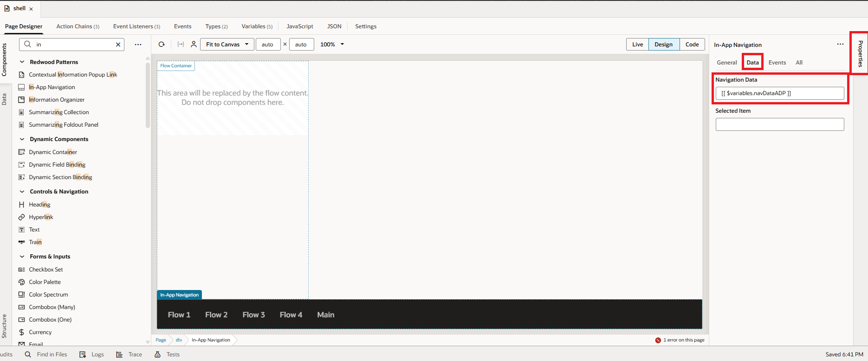Switch to All properties tab
The image size is (868, 361).
799,63
